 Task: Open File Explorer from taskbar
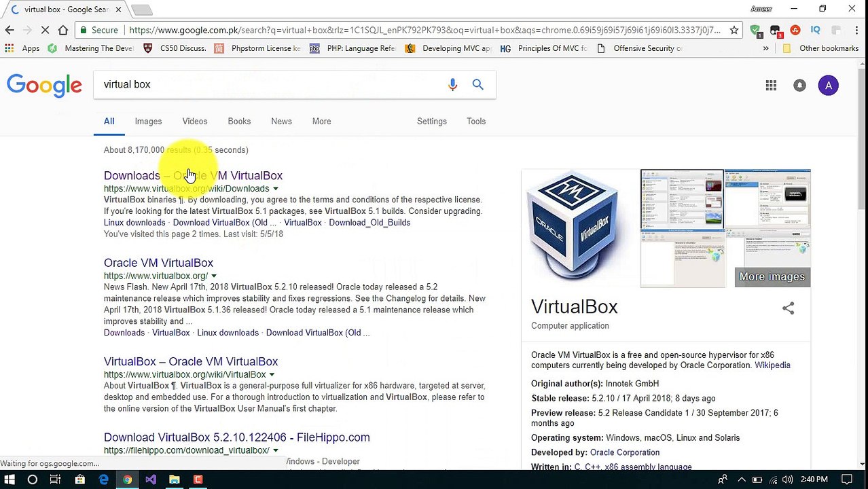point(175,479)
